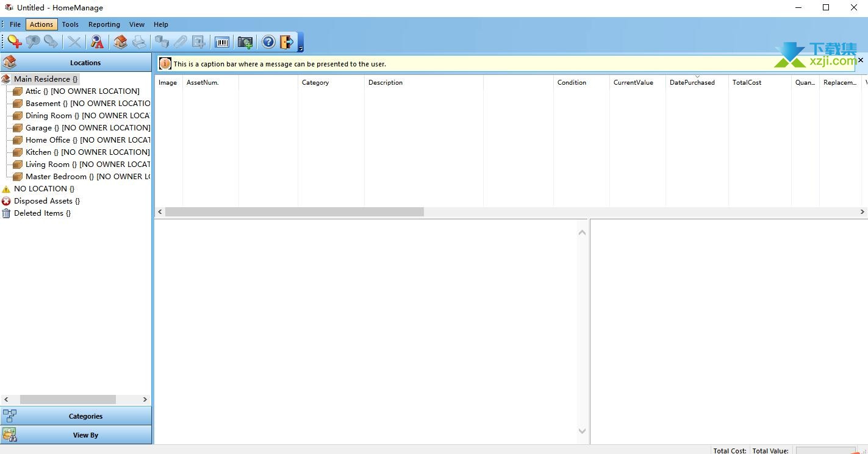
Task: Select the NO LOCATION node
Action: point(44,188)
